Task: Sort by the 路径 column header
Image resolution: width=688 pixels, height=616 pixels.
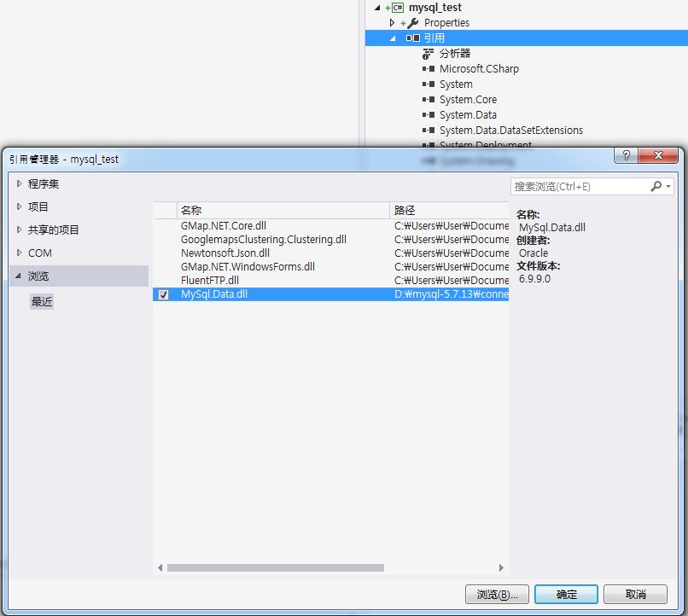Action: pyautogui.click(x=449, y=211)
